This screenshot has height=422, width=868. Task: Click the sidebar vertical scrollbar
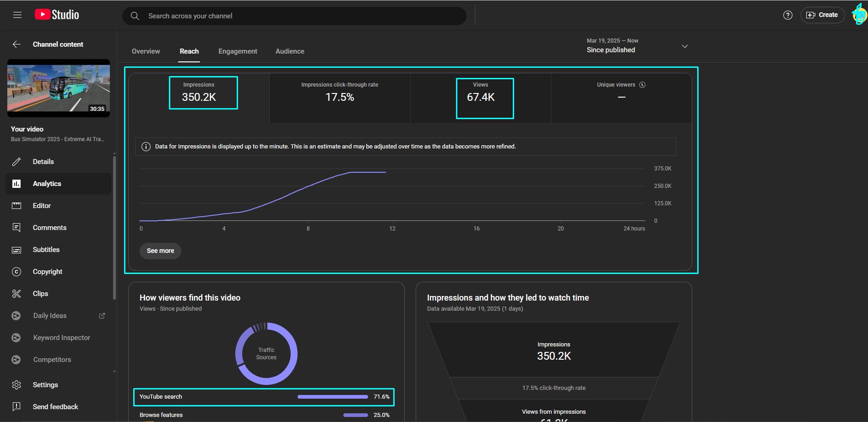pos(114,228)
